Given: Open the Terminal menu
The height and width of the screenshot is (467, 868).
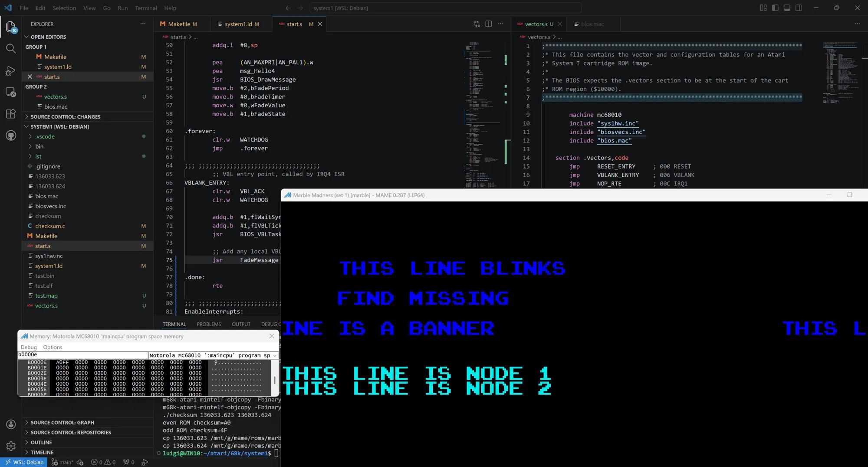Looking at the screenshot, I should point(146,8).
